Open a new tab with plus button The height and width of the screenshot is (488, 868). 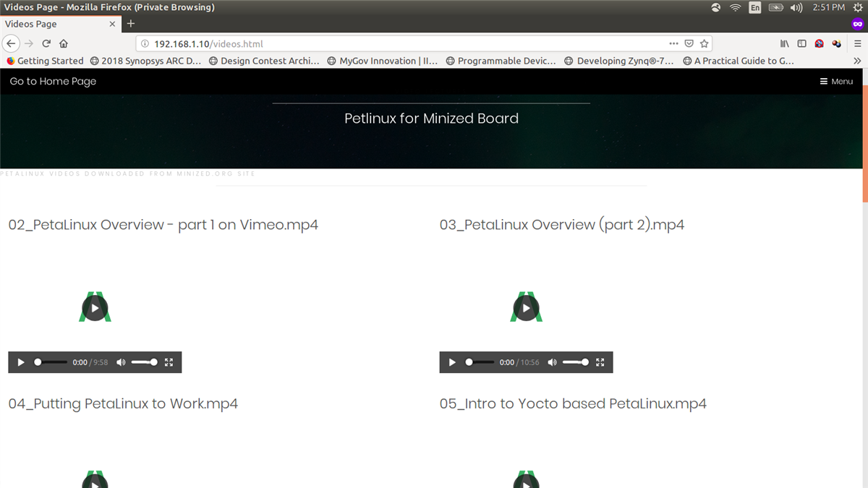tap(131, 24)
